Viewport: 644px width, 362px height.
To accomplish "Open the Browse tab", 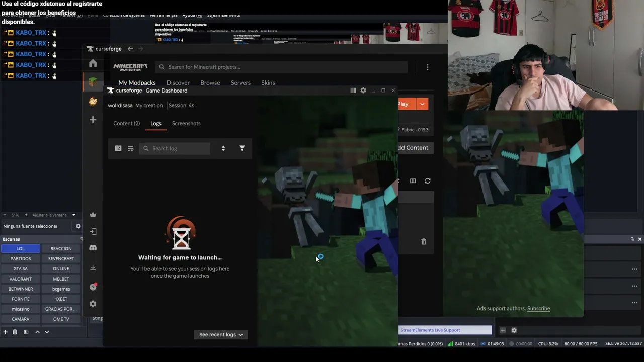I will [210, 83].
